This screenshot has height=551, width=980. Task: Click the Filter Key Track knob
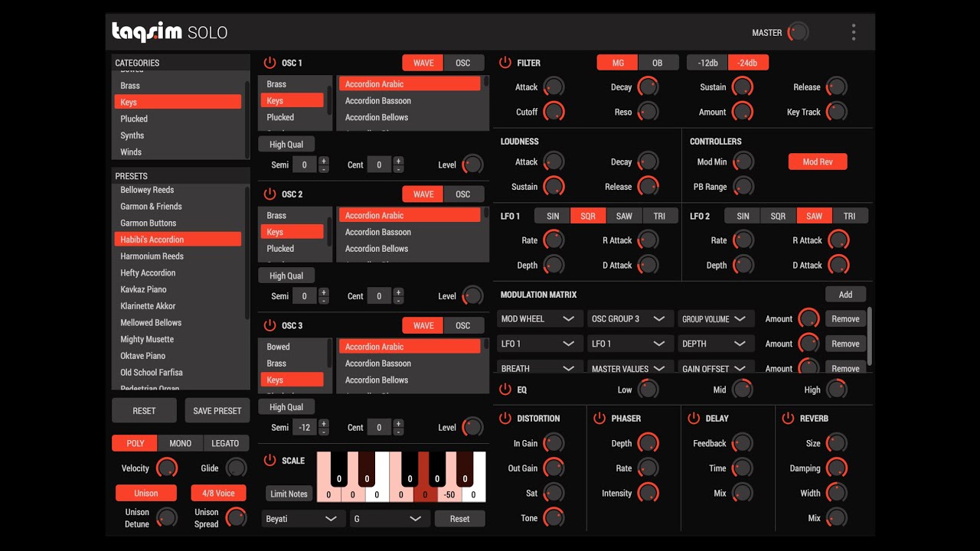click(837, 112)
